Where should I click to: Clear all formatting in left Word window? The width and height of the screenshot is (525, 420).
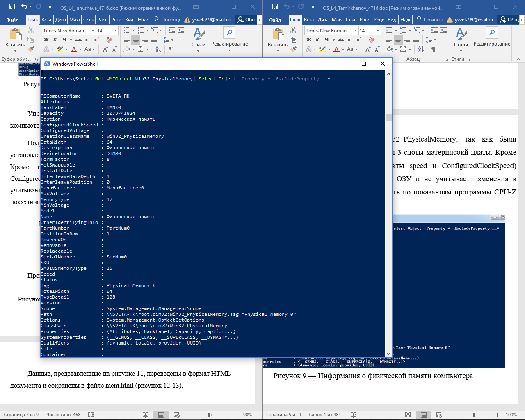(x=109, y=40)
